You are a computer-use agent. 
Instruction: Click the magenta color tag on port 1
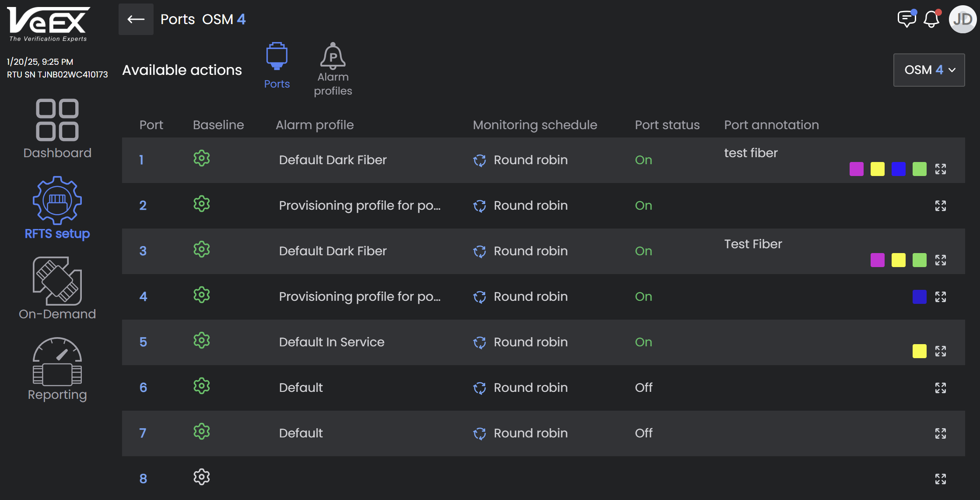856,169
